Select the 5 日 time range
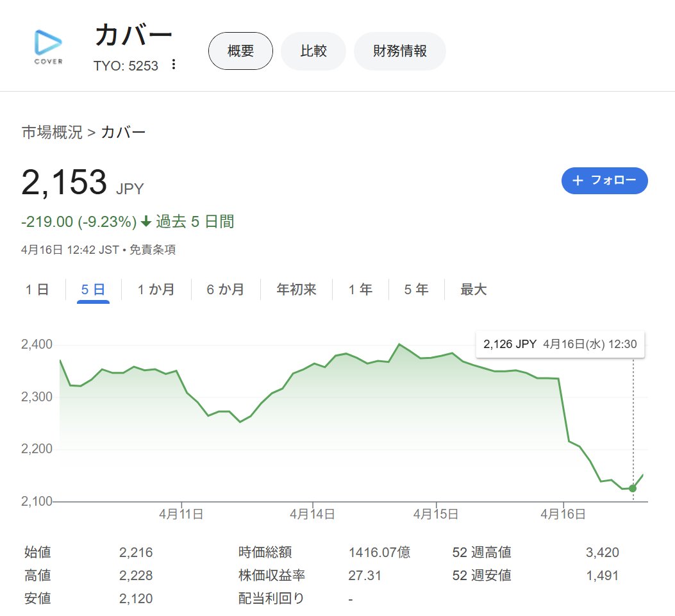Image resolution: width=675 pixels, height=616 pixels. pos(93,290)
